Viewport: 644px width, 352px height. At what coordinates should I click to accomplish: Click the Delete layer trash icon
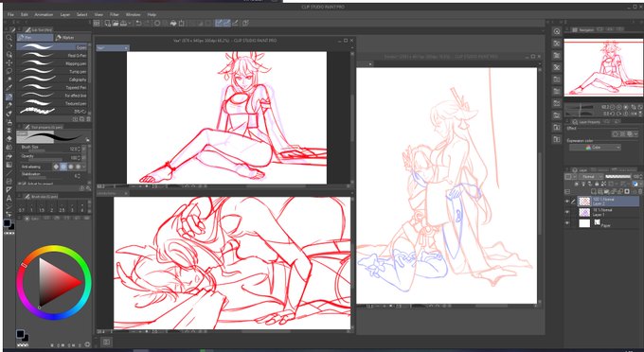click(x=640, y=191)
